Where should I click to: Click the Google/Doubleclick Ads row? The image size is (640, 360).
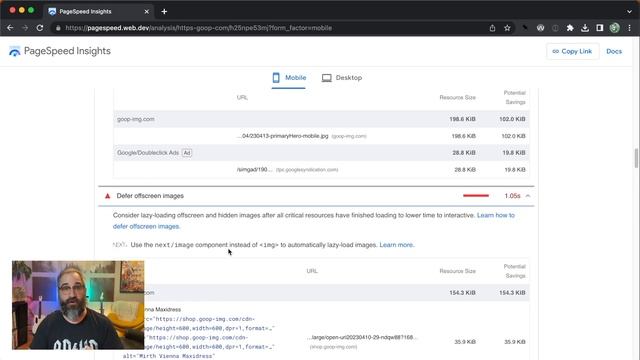pos(321,153)
